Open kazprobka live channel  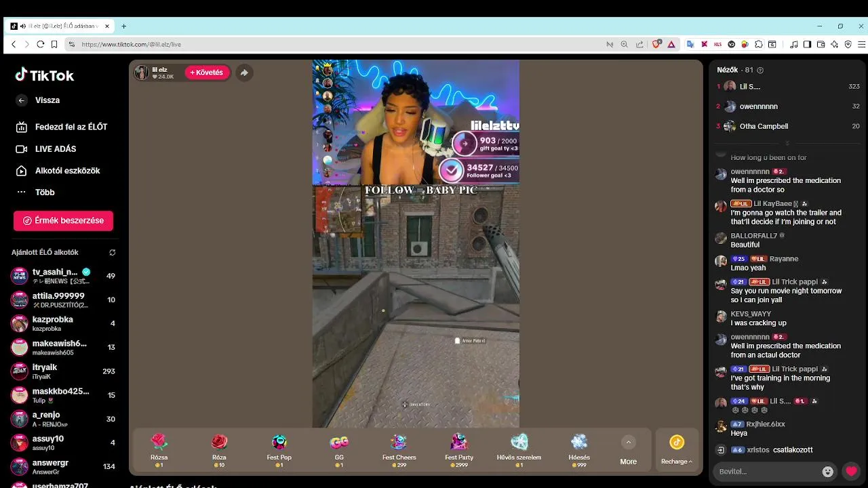[63, 323]
